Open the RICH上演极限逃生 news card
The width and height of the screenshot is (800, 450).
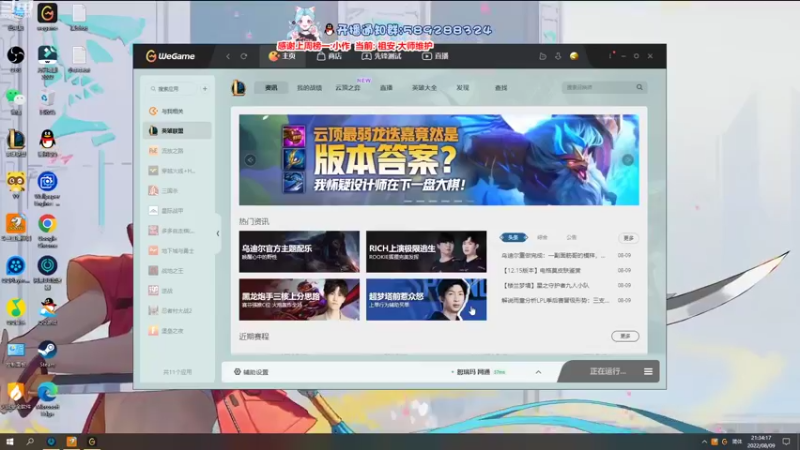426,252
